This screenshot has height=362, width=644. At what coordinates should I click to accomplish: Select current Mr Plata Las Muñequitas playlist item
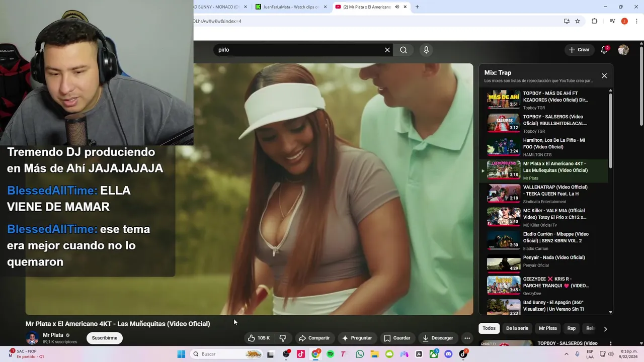tap(544, 170)
